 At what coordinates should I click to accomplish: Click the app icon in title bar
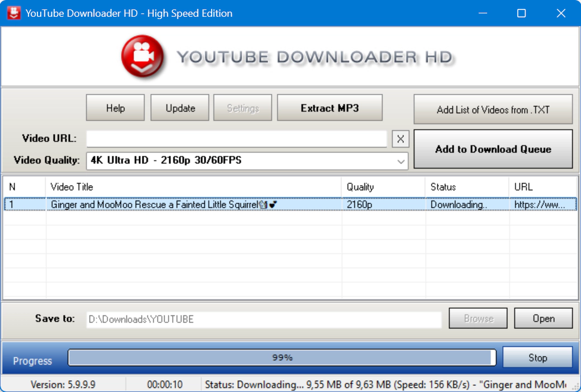[x=13, y=13]
